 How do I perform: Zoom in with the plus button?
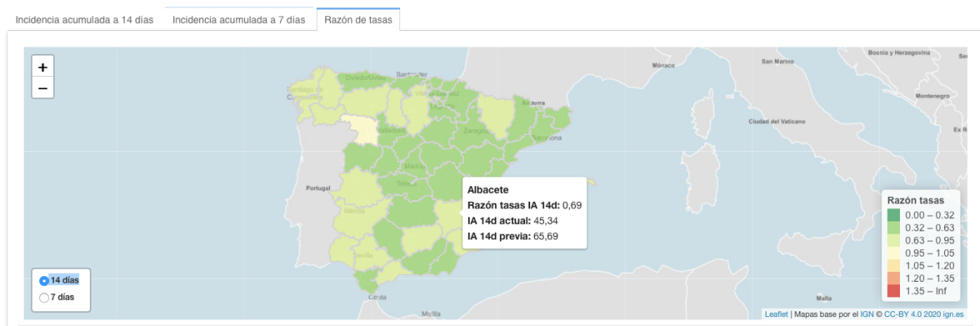pyautogui.click(x=42, y=67)
